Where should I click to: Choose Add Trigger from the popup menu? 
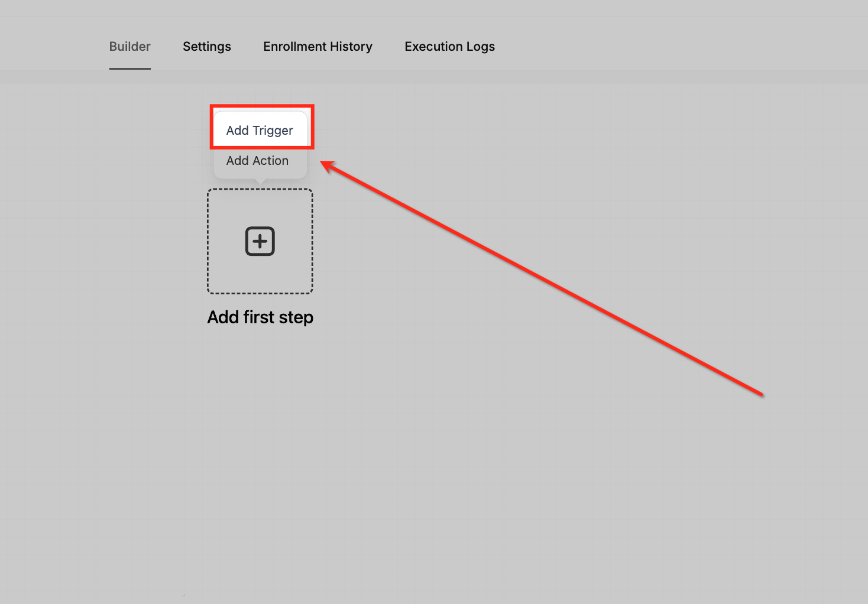(260, 130)
